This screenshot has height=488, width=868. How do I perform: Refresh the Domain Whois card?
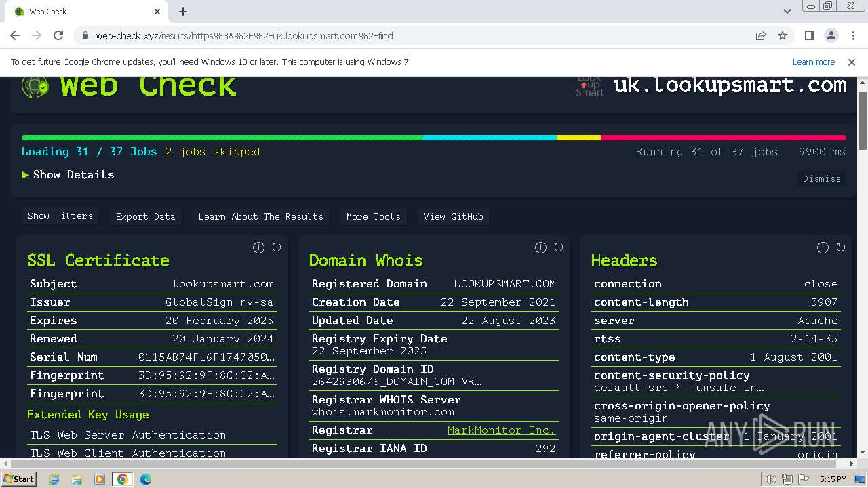tap(558, 247)
